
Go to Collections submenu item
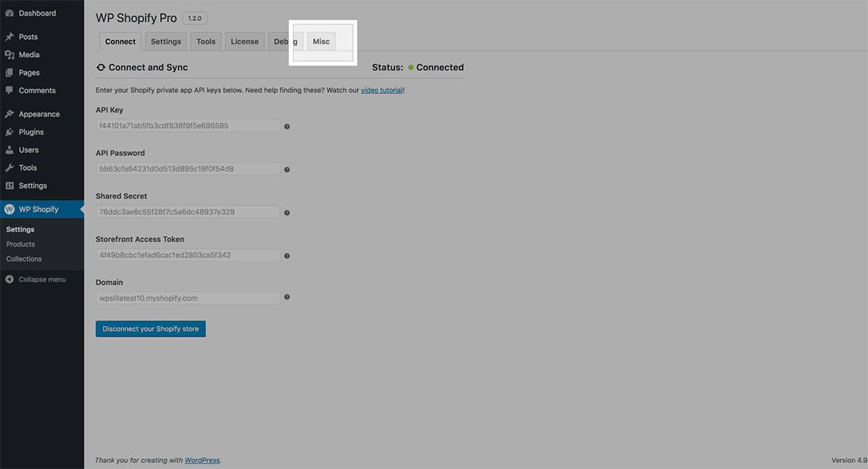24,259
